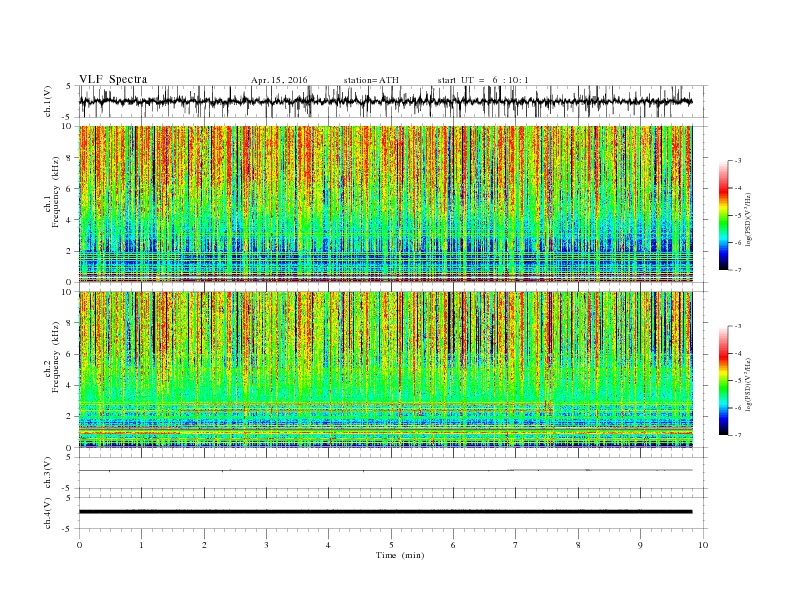Click the -7 tick on ch.1 color bar
The width and height of the screenshot is (792, 612).
pyautogui.click(x=737, y=270)
